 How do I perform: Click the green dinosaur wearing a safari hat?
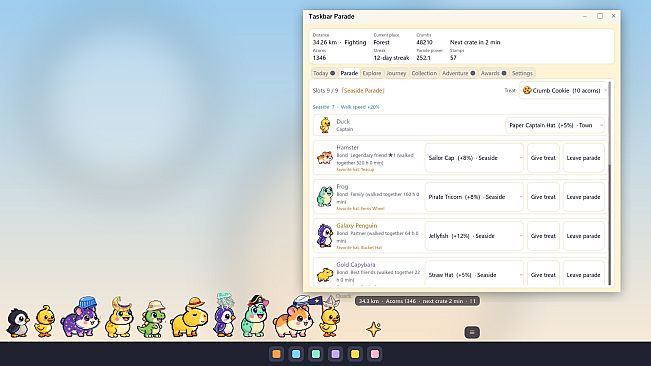(152, 318)
